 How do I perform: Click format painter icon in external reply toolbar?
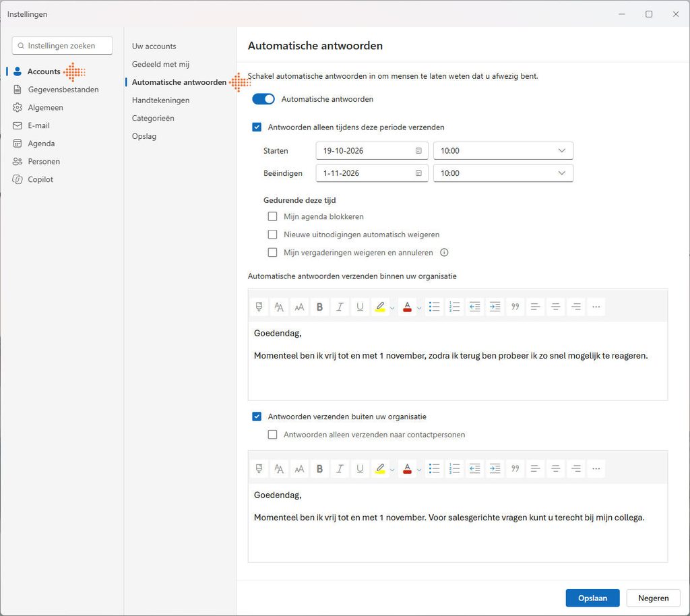click(259, 468)
